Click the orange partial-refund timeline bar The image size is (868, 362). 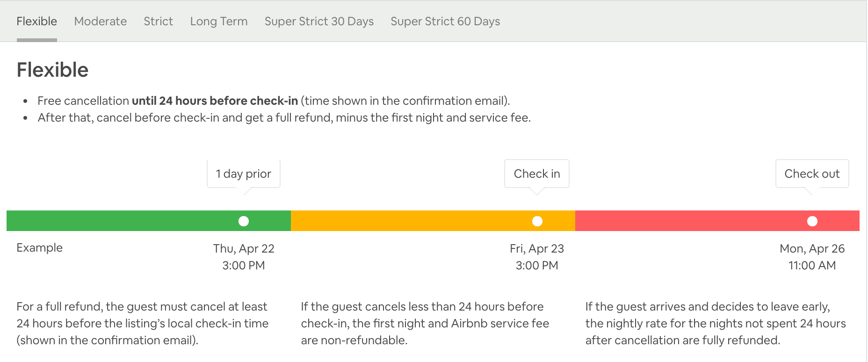pyautogui.click(x=412, y=221)
